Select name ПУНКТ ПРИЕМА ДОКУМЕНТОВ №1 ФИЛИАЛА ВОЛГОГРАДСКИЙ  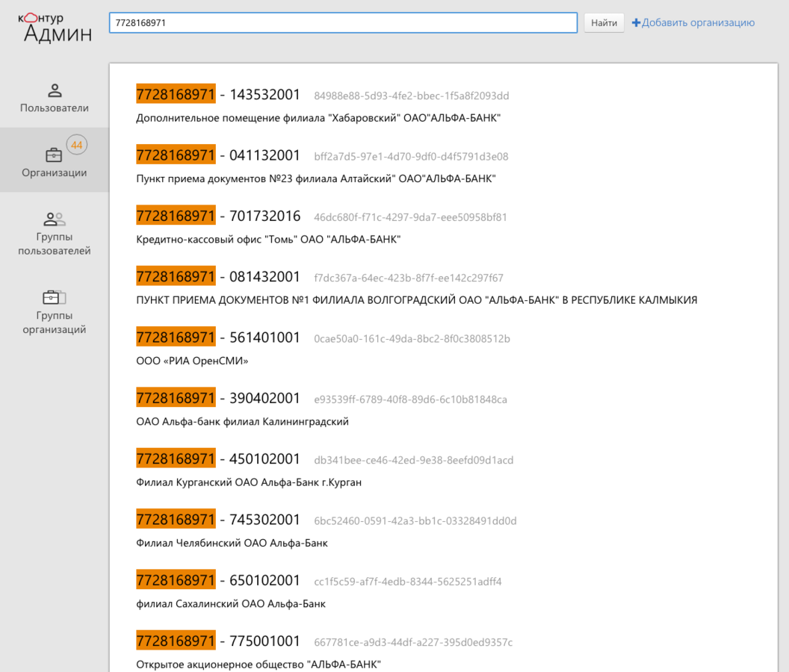[x=417, y=300]
